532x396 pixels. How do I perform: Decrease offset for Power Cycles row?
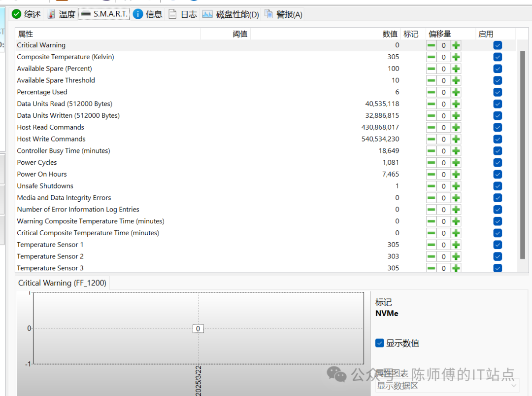coord(431,163)
